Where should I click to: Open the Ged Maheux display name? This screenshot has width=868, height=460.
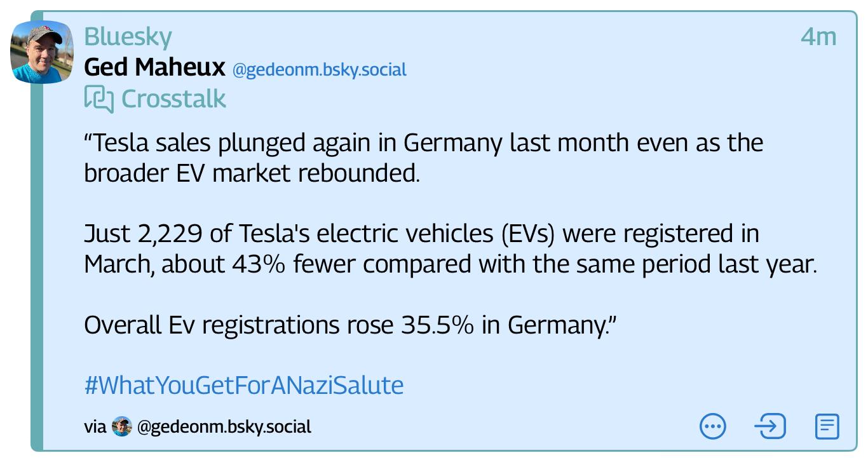(x=154, y=67)
